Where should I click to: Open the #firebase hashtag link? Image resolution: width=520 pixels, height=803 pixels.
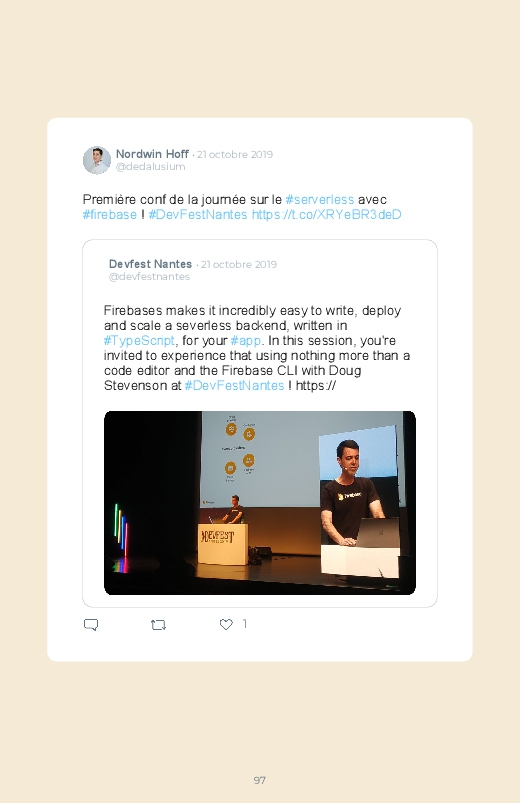point(110,214)
